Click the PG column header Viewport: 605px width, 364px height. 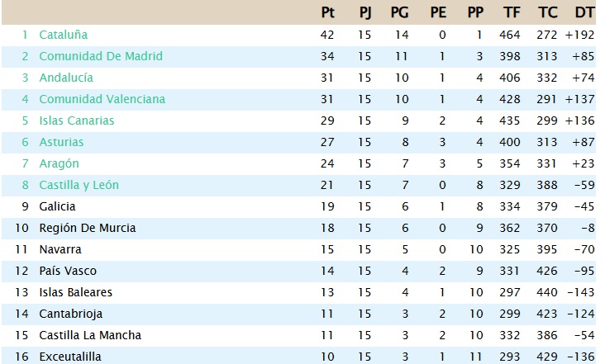pos(399,12)
